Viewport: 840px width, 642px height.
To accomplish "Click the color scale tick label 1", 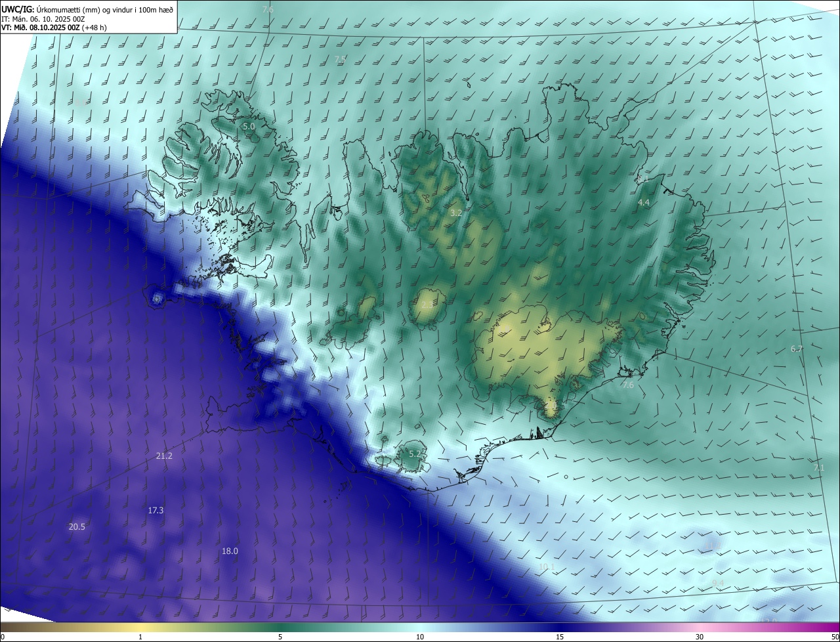I will click(x=140, y=637).
